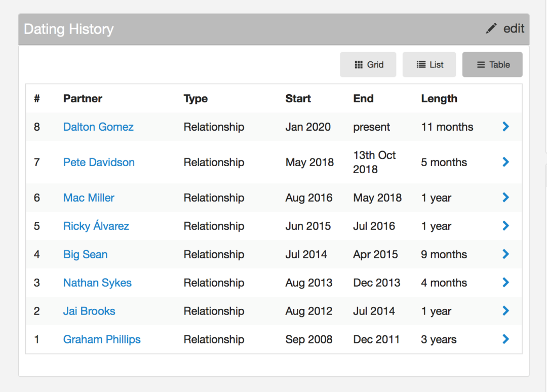Click the Partner column header
This screenshot has height=392, width=547.
tap(83, 99)
